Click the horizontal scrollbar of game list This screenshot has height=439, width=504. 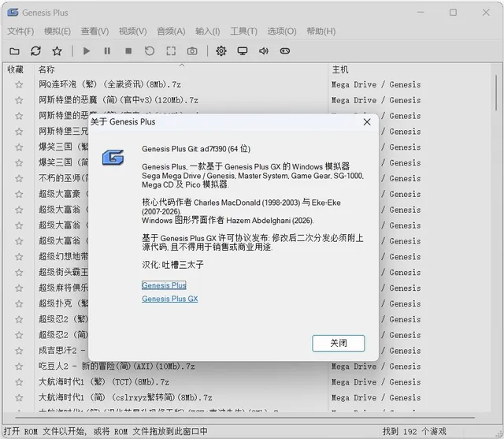245,418
